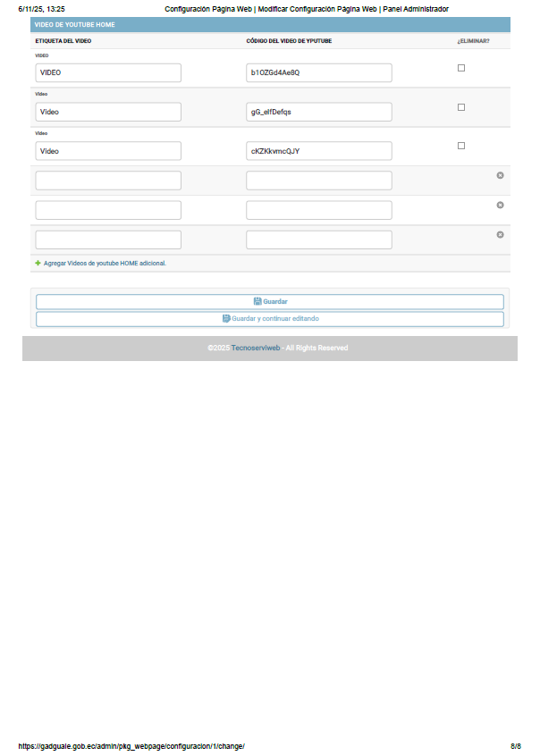Click the last empty YouTube code field

click(318, 239)
